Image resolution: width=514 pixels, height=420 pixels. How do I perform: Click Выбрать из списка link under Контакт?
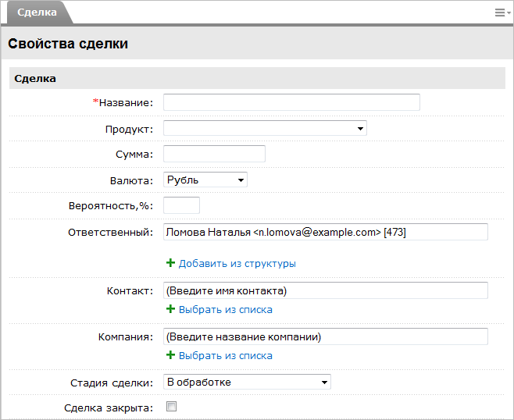pyautogui.click(x=225, y=310)
